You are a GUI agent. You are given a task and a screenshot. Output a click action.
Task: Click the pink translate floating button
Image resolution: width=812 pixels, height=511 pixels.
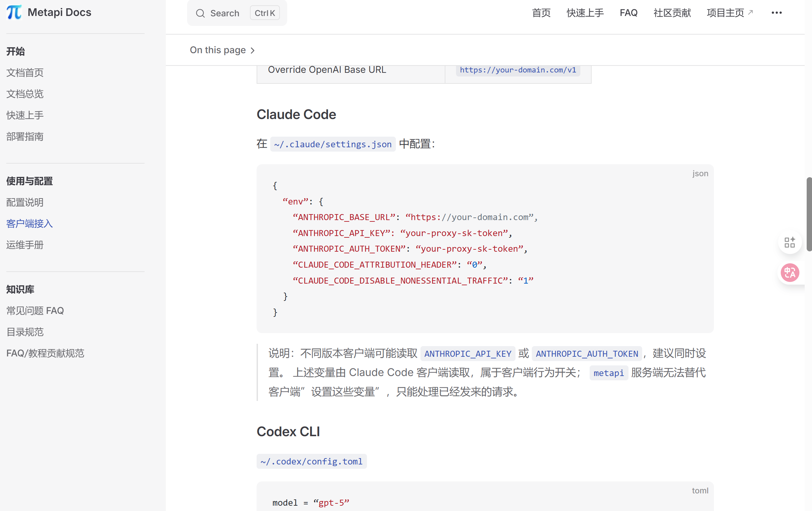790,273
